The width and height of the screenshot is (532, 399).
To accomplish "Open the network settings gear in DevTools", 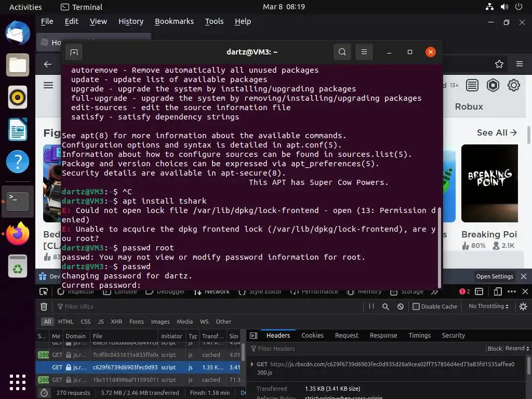I will (523, 307).
